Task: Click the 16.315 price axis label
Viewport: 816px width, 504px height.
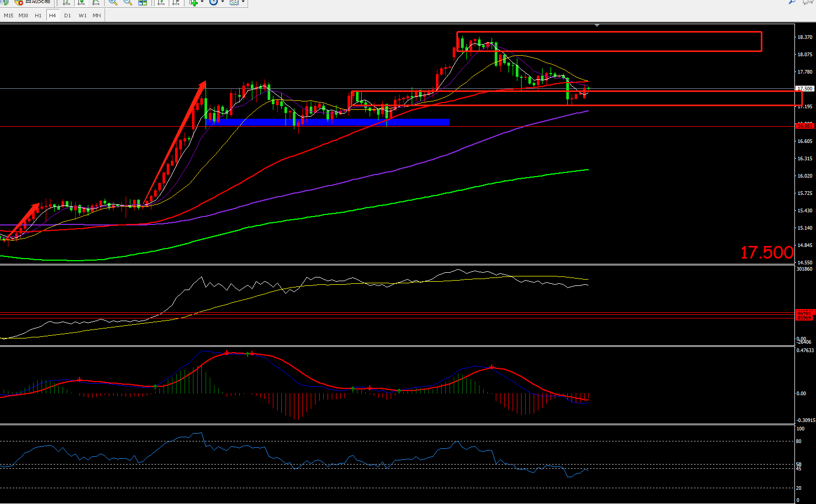Action: [804, 159]
